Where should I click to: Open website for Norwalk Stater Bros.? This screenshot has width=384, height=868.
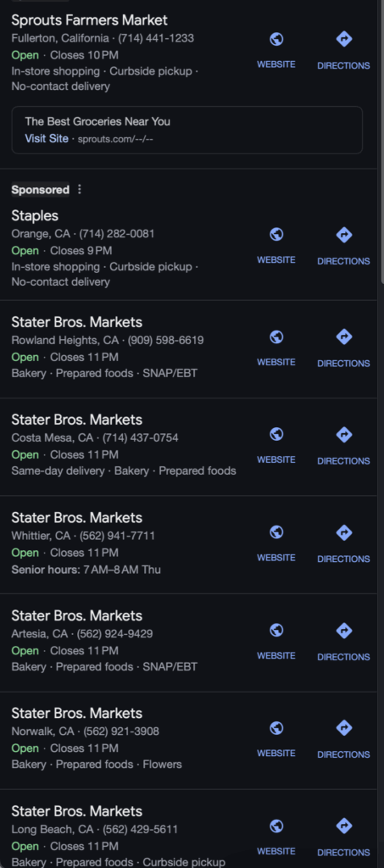coord(276,739)
